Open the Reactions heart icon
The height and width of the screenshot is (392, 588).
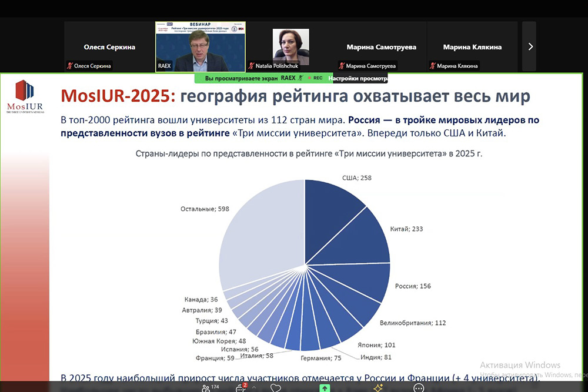[276, 388]
